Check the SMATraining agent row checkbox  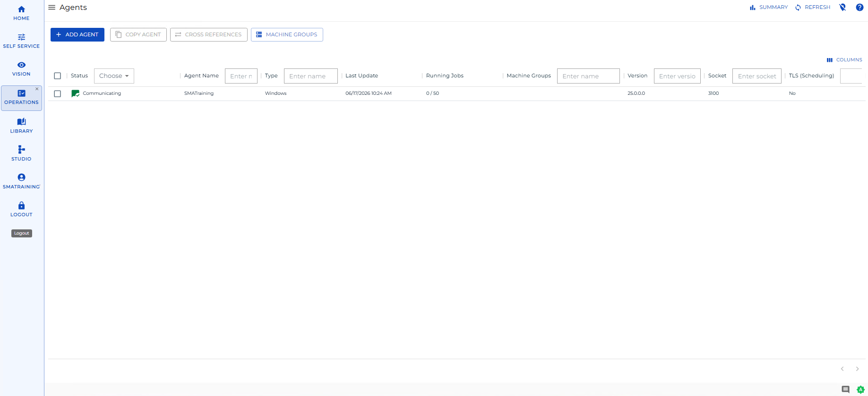click(58, 93)
